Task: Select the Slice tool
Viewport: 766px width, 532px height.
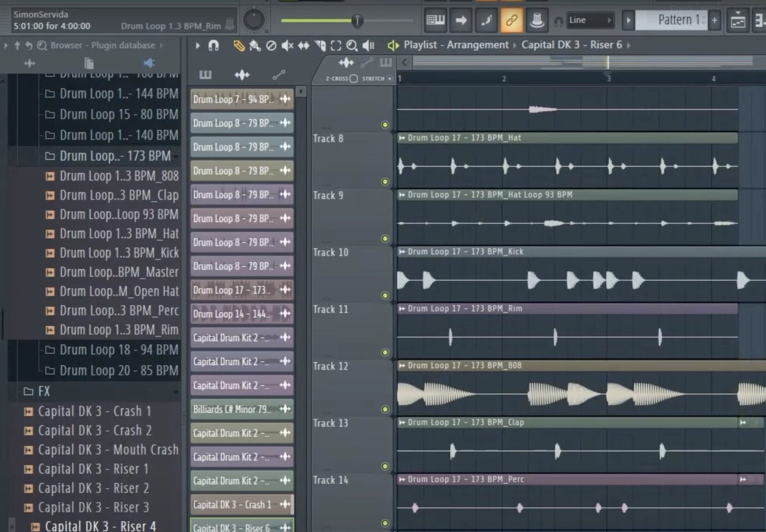Action: click(320, 45)
